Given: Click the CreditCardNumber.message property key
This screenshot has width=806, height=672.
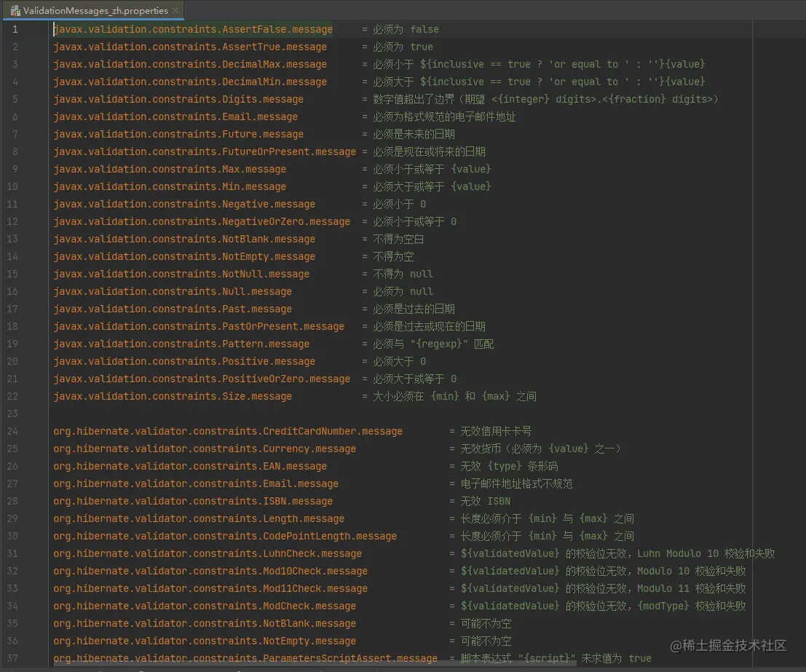Looking at the screenshot, I should click(x=227, y=431).
